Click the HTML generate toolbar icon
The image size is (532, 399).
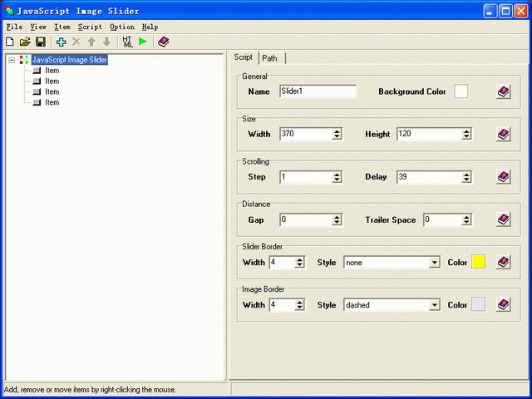[127, 42]
